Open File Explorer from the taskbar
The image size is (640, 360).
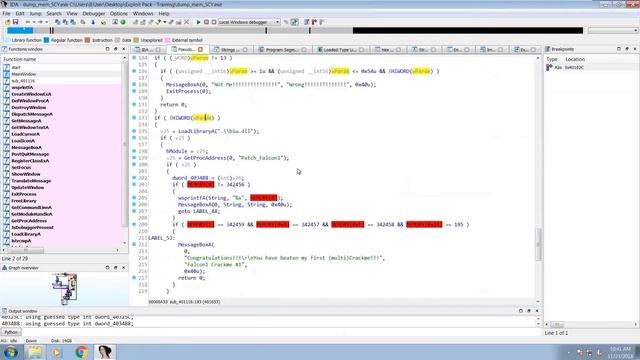[35, 352]
